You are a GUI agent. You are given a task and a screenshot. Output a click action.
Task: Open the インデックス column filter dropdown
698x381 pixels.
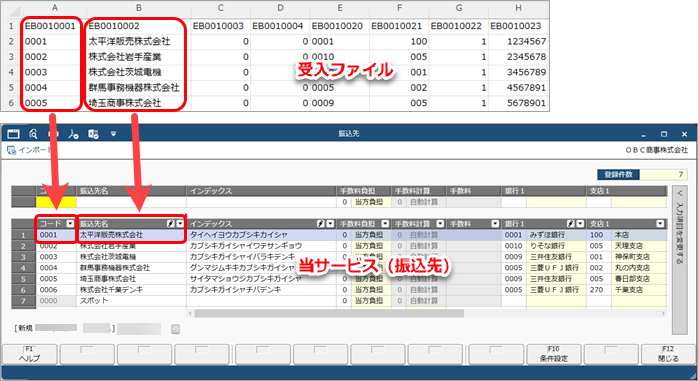click(x=330, y=223)
